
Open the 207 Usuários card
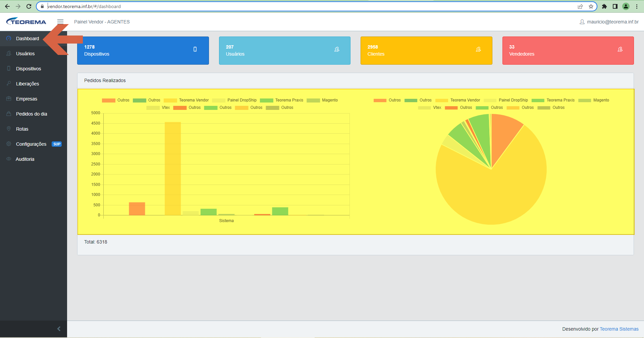[x=284, y=51]
